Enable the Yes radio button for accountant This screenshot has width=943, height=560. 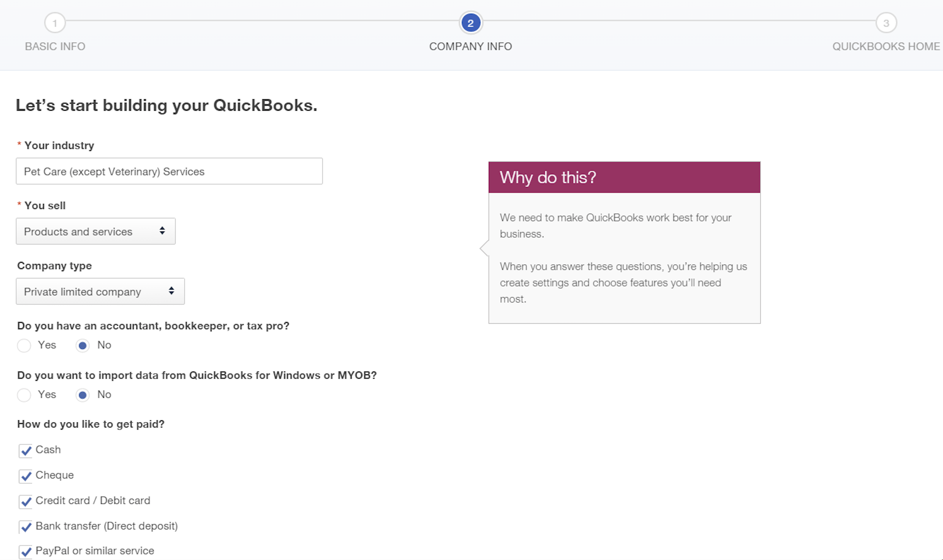click(24, 345)
